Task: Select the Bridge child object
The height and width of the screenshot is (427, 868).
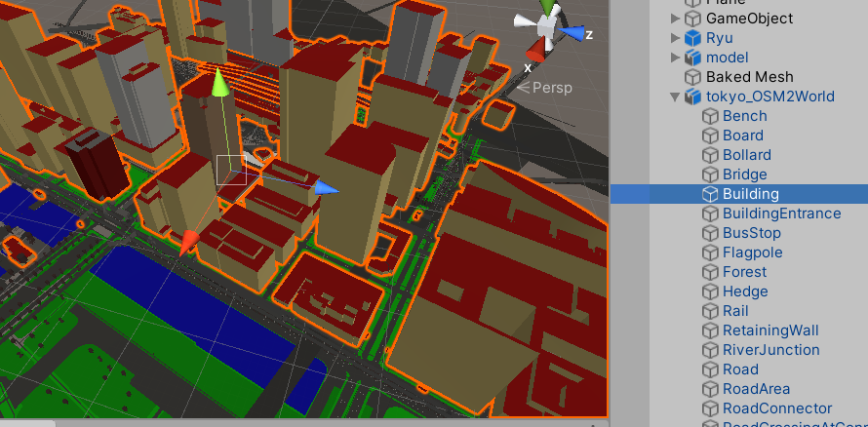Action: [x=744, y=175]
